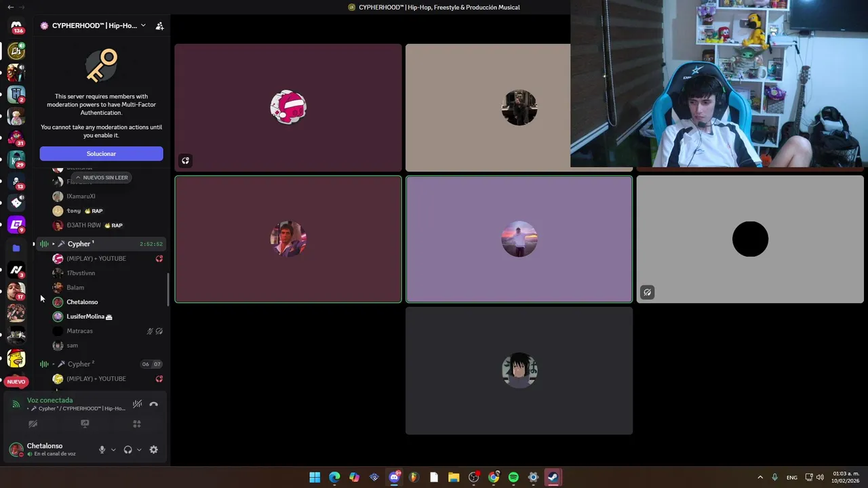The height and width of the screenshot is (488, 868).
Task: Open the H shield server with 2 badge
Action: click(x=16, y=94)
